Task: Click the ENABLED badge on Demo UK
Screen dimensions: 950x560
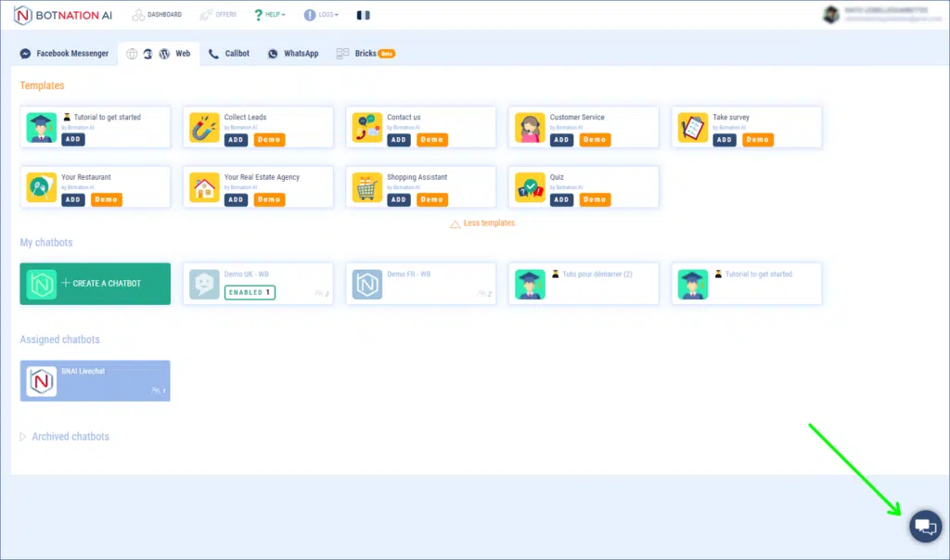Action: pyautogui.click(x=250, y=292)
